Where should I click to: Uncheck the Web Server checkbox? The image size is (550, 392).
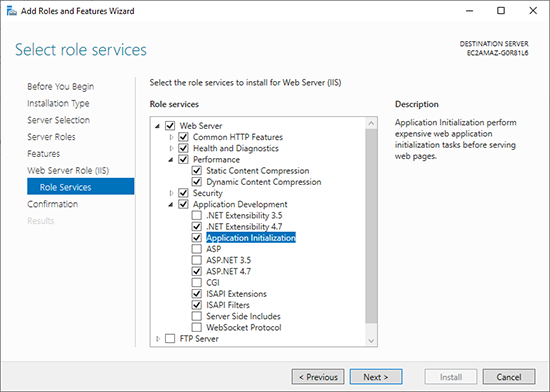170,126
